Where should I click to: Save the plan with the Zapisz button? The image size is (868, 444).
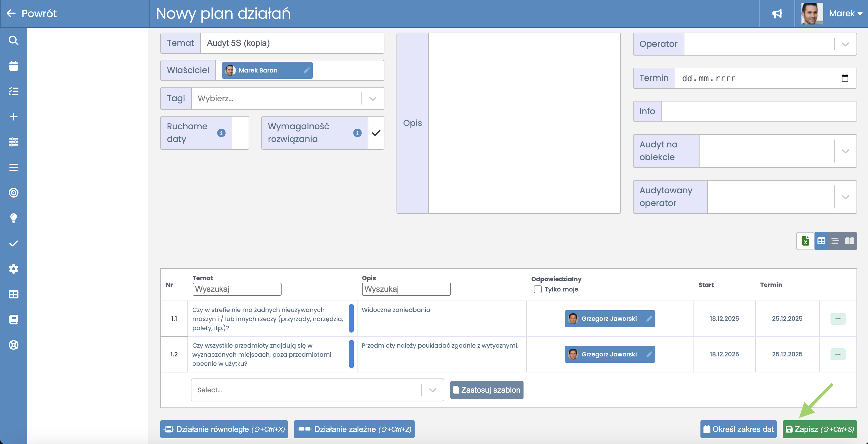820,429
